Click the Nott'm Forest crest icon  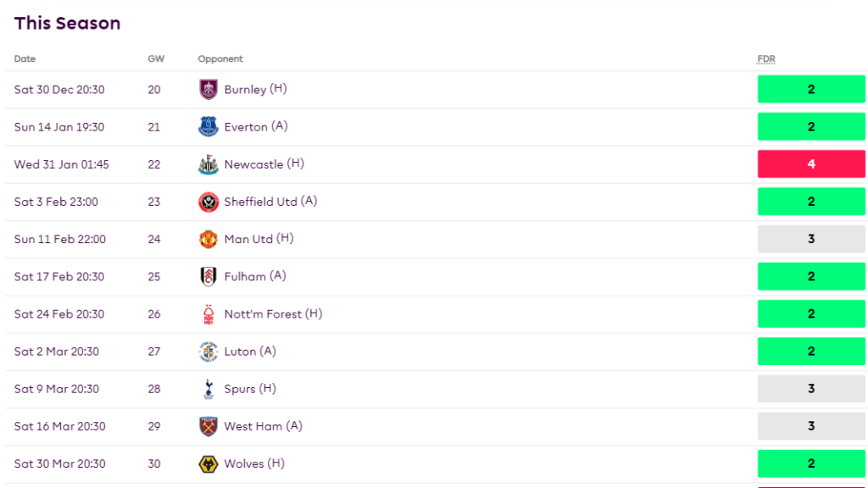(208, 314)
